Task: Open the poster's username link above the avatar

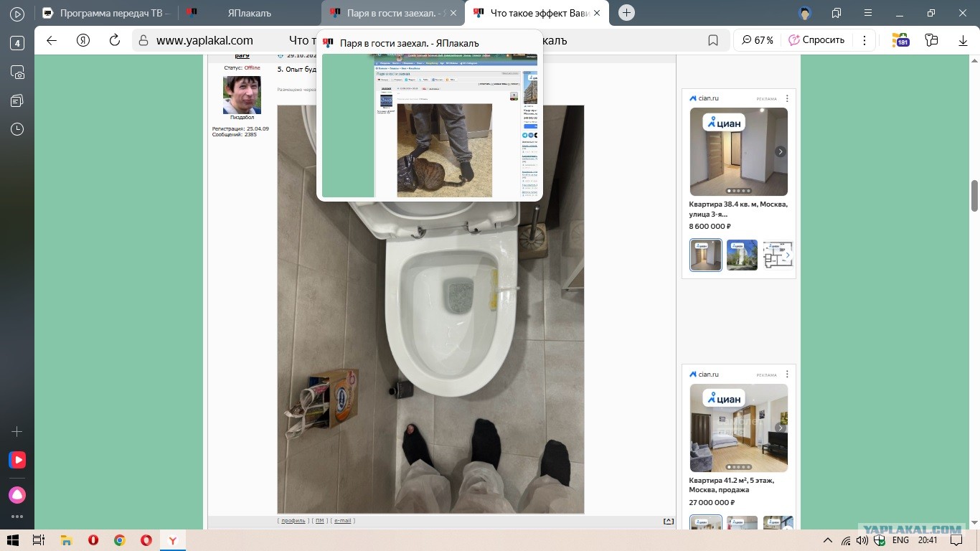Action: click(x=242, y=56)
